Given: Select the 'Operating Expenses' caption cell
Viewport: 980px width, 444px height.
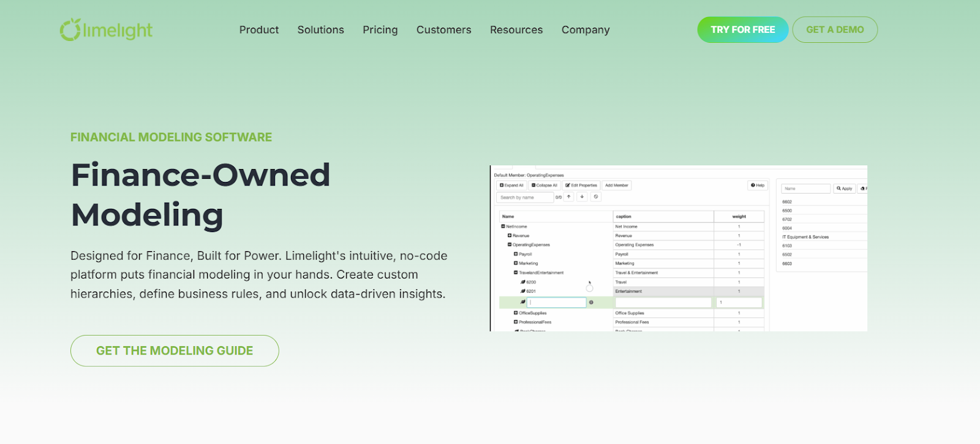Looking at the screenshot, I should (x=663, y=245).
